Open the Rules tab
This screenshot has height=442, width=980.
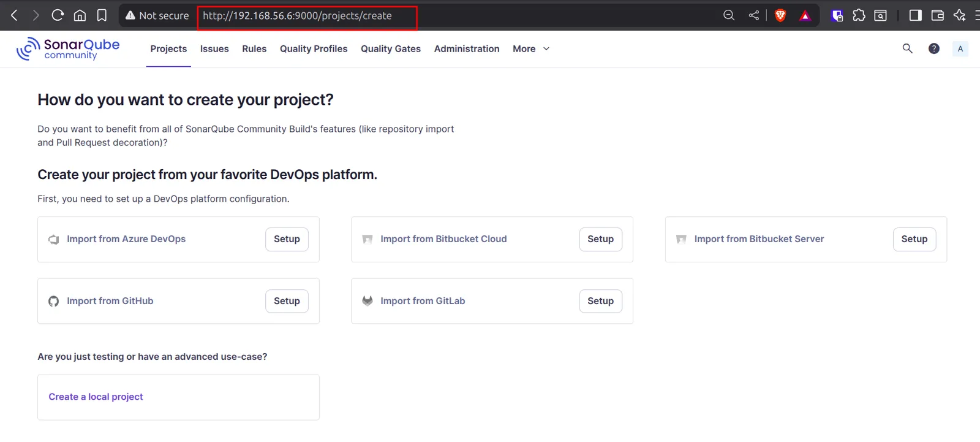tap(254, 48)
